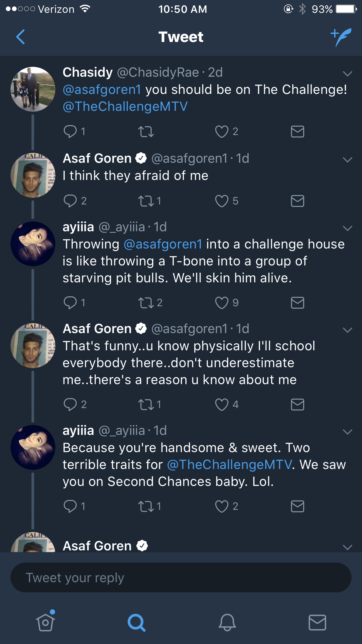Image resolution: width=362 pixels, height=644 pixels.
Task: Open the Notifications bell tab
Action: (227, 622)
